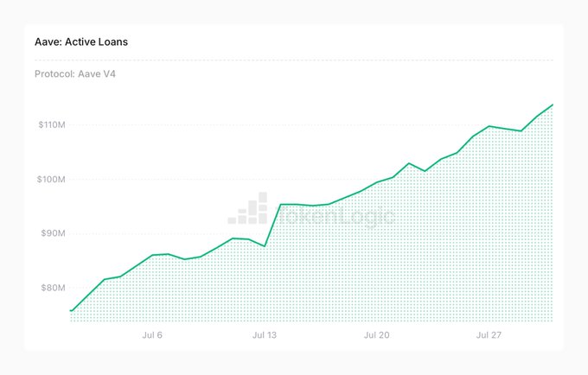
Task: Click the $80M y-axis label
Action: click(x=54, y=288)
